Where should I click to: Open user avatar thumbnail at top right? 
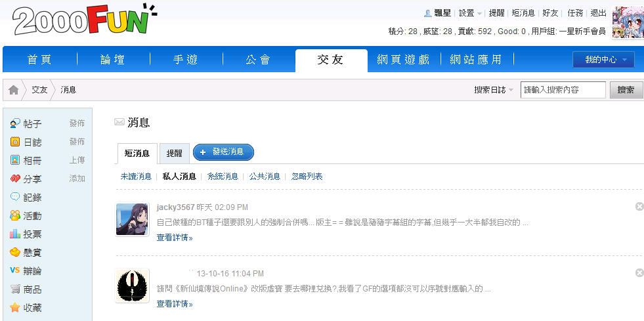(628, 23)
